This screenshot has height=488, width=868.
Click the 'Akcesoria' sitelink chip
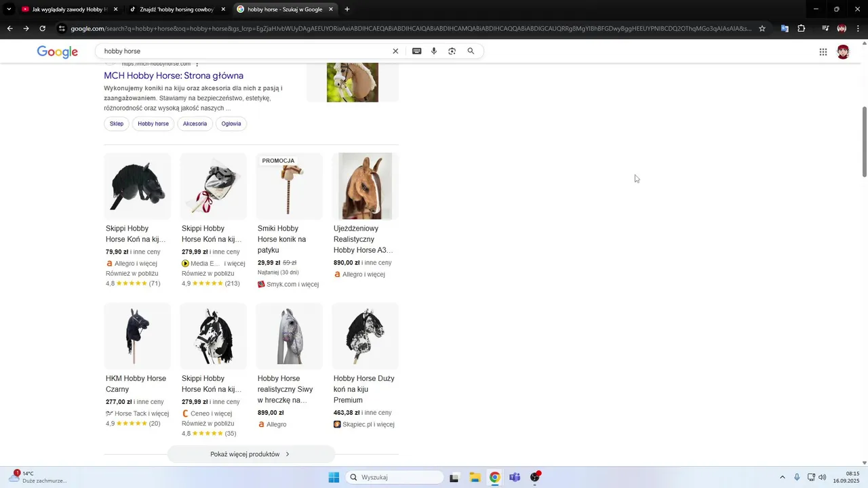coord(195,123)
